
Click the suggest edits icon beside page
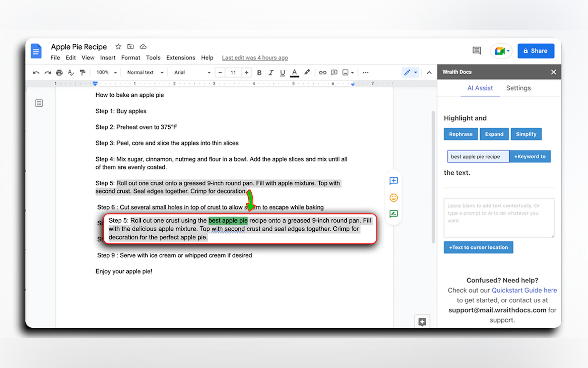pos(394,214)
